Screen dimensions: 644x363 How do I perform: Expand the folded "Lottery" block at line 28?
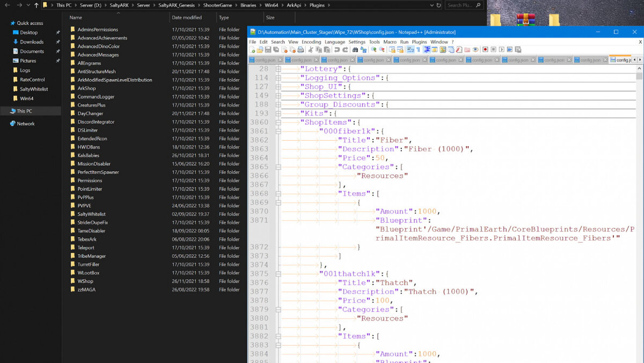278,69
